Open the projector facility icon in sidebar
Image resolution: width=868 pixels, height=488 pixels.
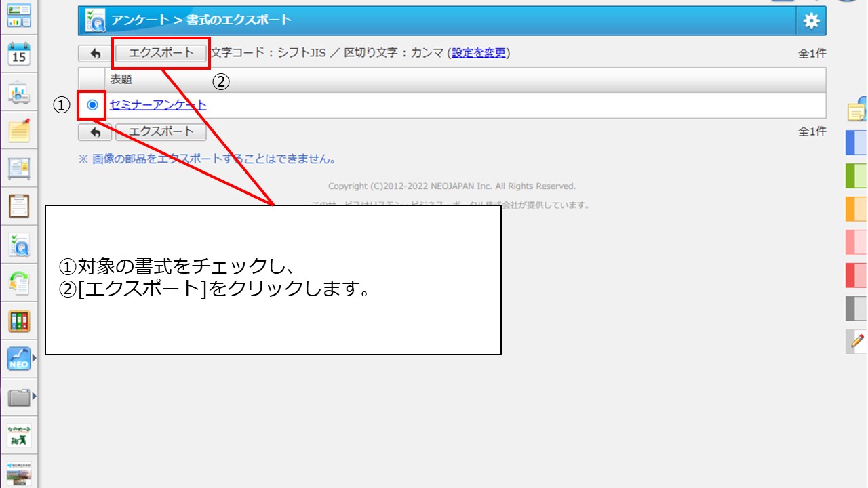point(19,93)
